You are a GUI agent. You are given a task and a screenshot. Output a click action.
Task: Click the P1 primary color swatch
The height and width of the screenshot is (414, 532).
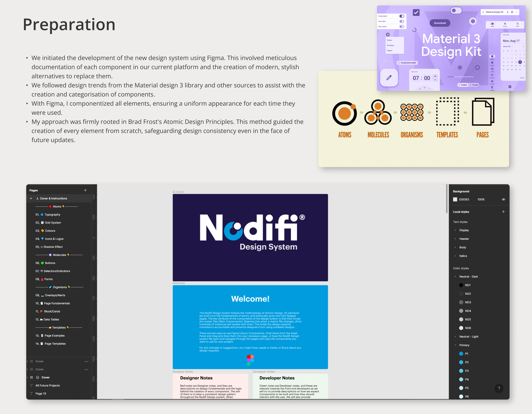461,354
